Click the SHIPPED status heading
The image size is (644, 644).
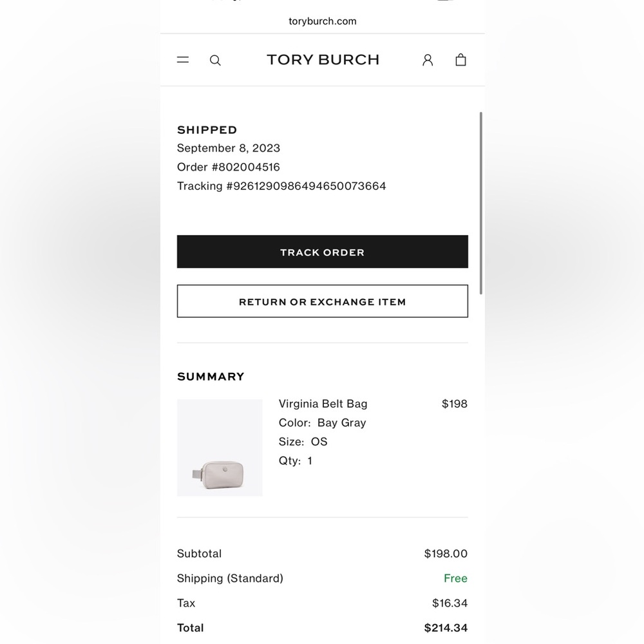tap(207, 130)
